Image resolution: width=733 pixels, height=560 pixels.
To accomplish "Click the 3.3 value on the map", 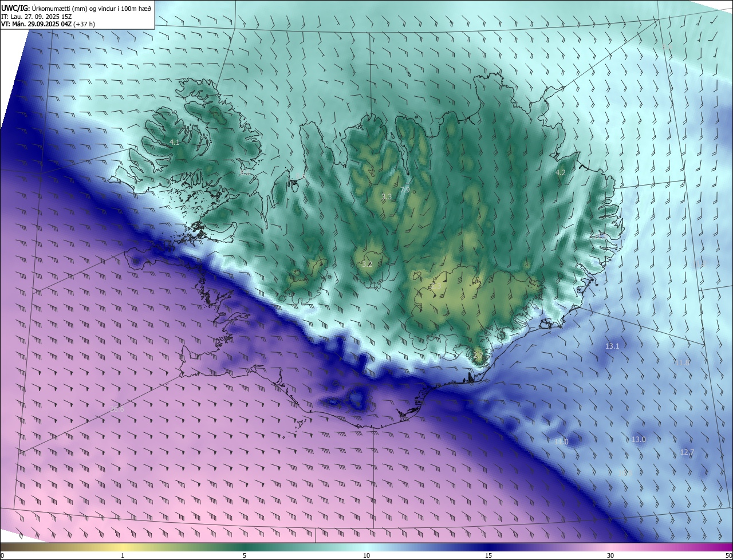I will coord(387,197).
